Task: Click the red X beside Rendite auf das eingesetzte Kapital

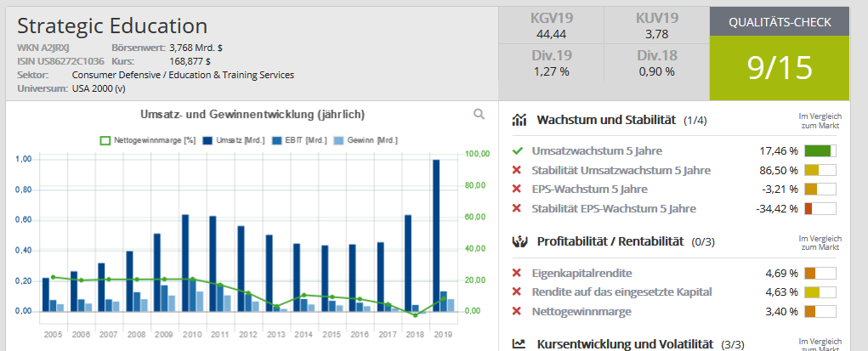Action: [517, 292]
